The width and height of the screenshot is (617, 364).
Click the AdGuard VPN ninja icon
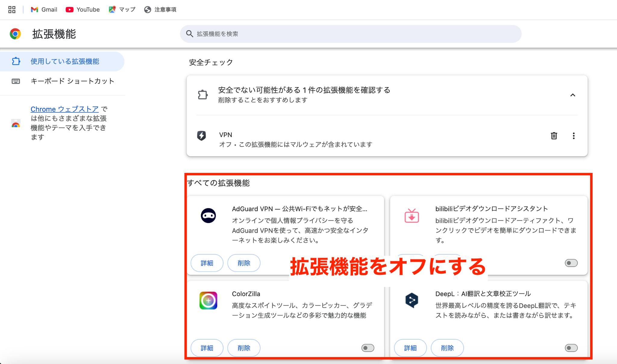(208, 216)
